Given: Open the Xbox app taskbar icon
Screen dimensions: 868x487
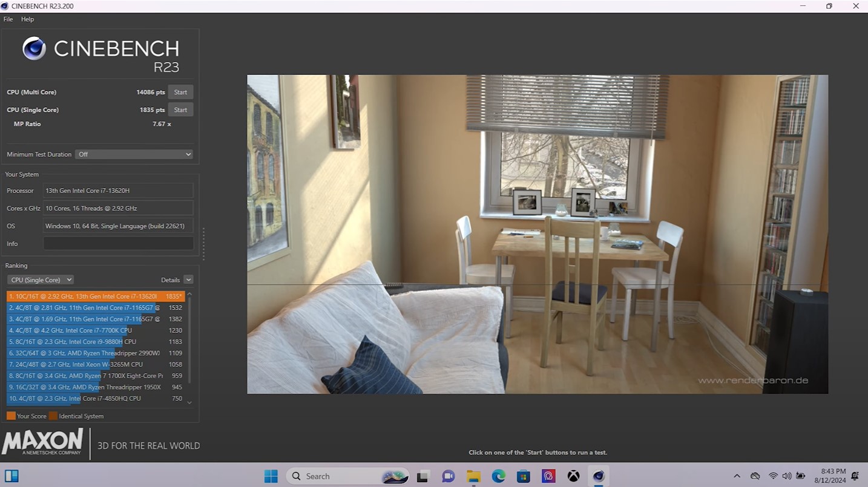Looking at the screenshot, I should click(573, 476).
